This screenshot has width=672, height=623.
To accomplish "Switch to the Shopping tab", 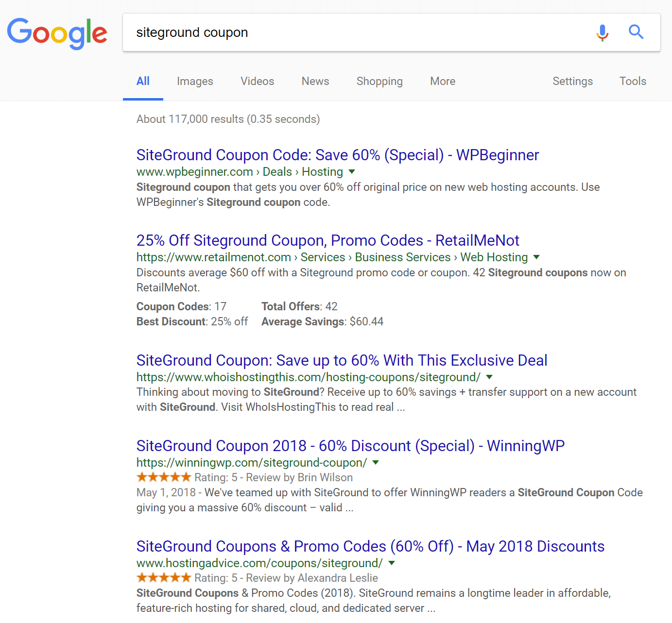I will [x=379, y=81].
